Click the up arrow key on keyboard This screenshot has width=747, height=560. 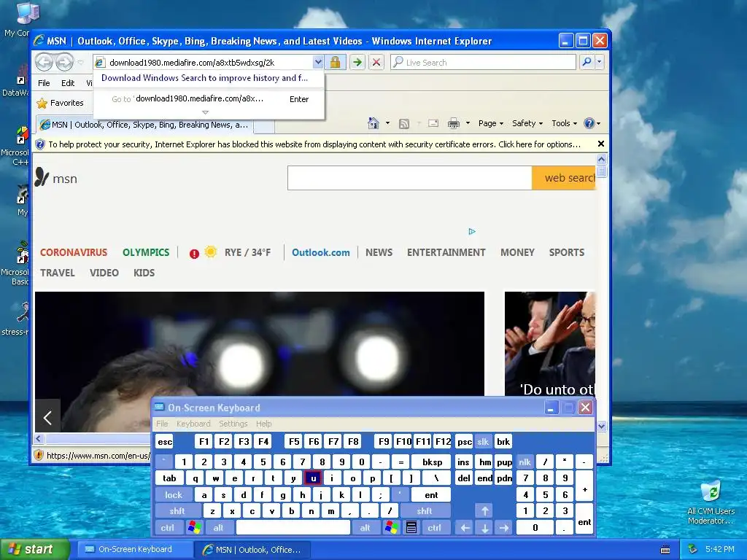pos(484,511)
